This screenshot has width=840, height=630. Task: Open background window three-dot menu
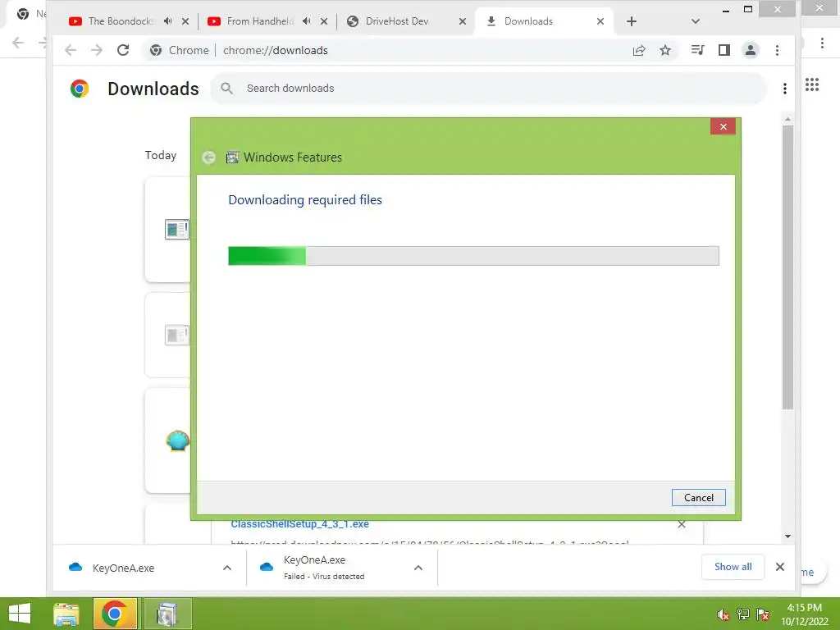coord(822,43)
